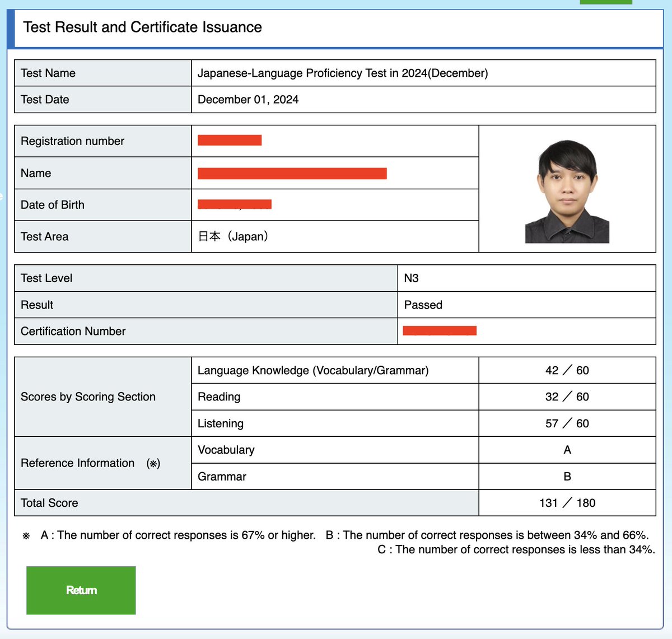672x639 pixels.
Task: Click the footnote 'C : ... less than 34%.'
Action: tap(516, 549)
